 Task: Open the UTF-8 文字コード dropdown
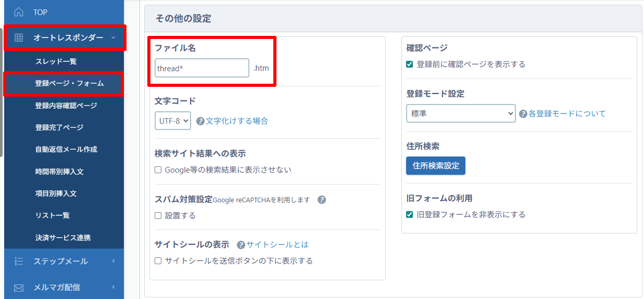pos(173,121)
